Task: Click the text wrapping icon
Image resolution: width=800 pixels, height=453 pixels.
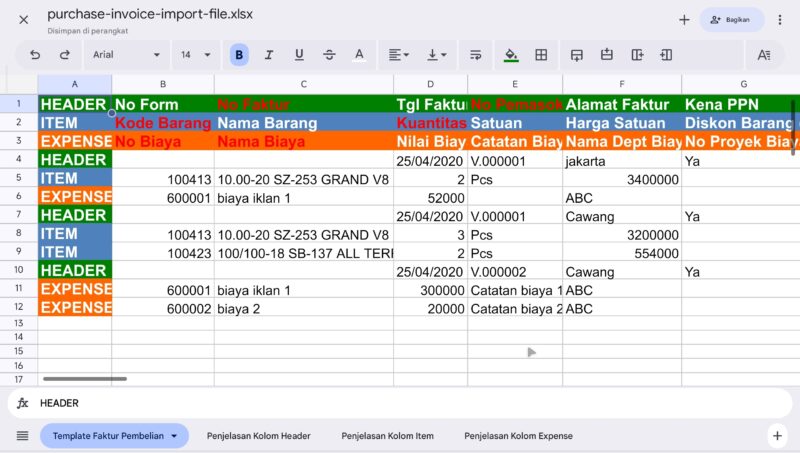Action: 475,55
